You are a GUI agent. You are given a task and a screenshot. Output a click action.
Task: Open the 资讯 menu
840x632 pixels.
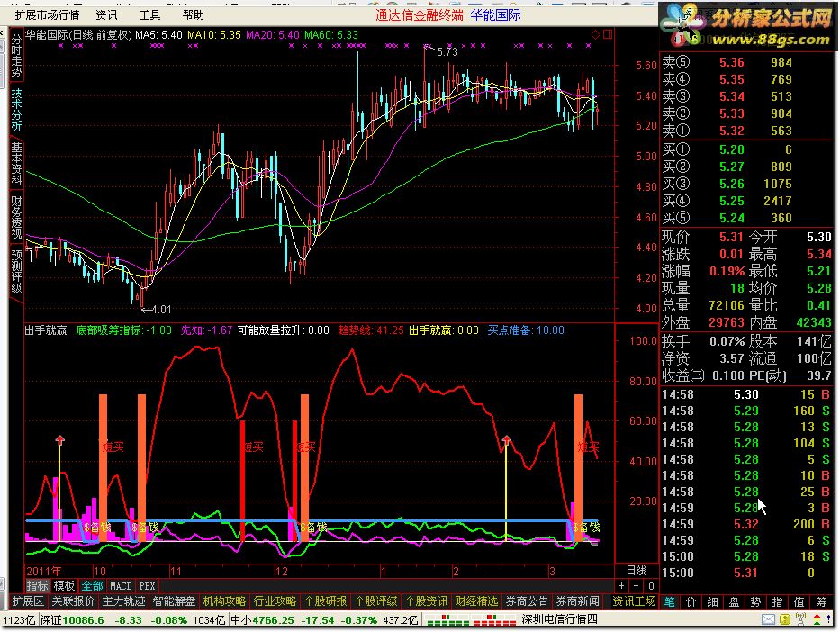[106, 15]
